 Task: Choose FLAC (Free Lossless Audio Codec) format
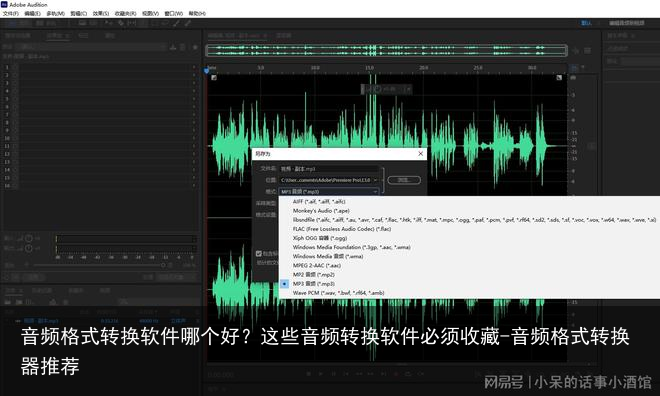tap(342, 229)
